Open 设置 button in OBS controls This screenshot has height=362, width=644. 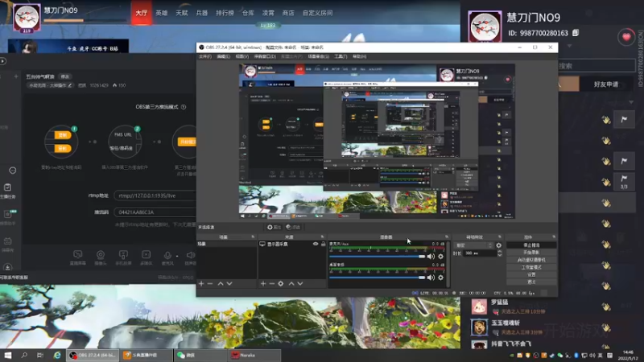(531, 274)
